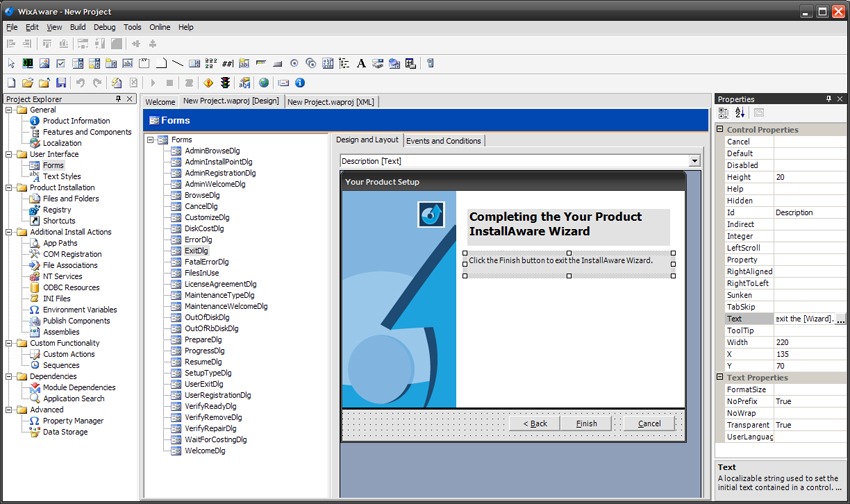850x504 pixels.
Task: Click the Id property value Description
Action: pyautogui.click(x=809, y=212)
